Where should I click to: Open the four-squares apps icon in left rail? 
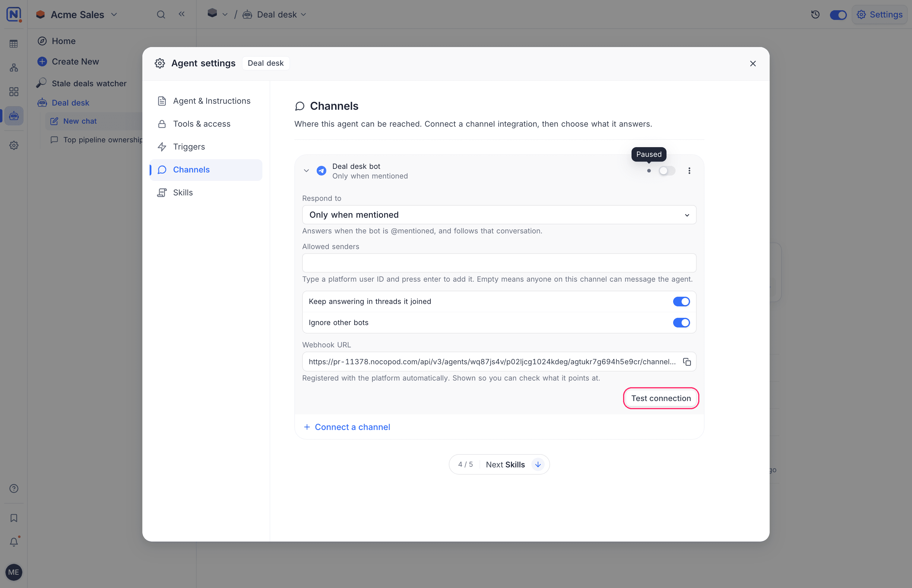click(14, 92)
